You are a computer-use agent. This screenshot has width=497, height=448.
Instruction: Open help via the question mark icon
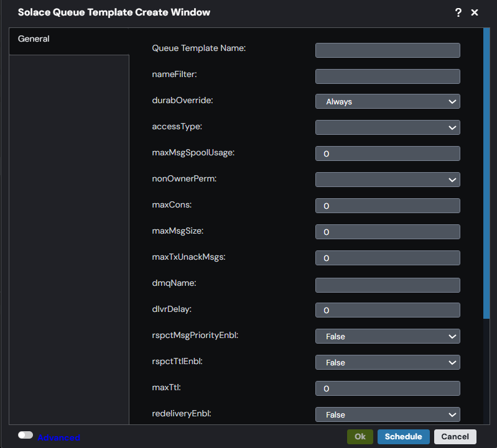458,12
